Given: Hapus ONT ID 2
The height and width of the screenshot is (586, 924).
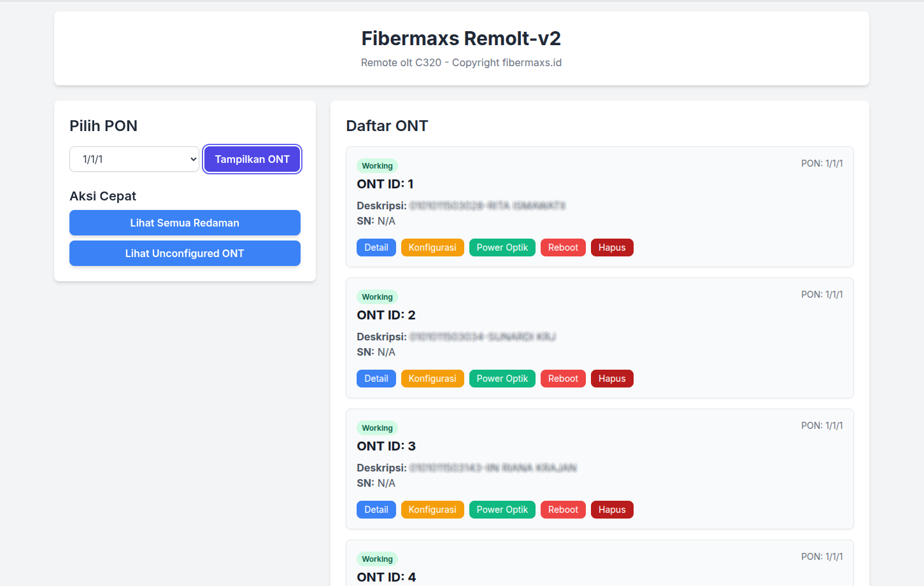Looking at the screenshot, I should click(x=612, y=379).
